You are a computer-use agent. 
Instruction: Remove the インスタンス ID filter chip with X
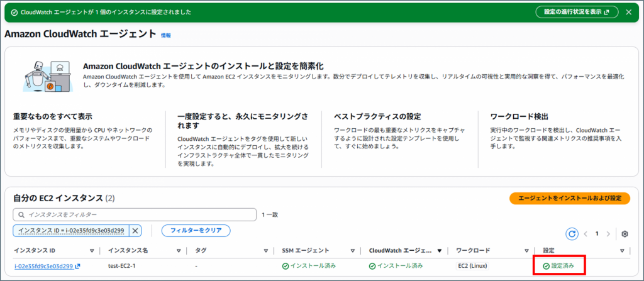pyautogui.click(x=135, y=230)
